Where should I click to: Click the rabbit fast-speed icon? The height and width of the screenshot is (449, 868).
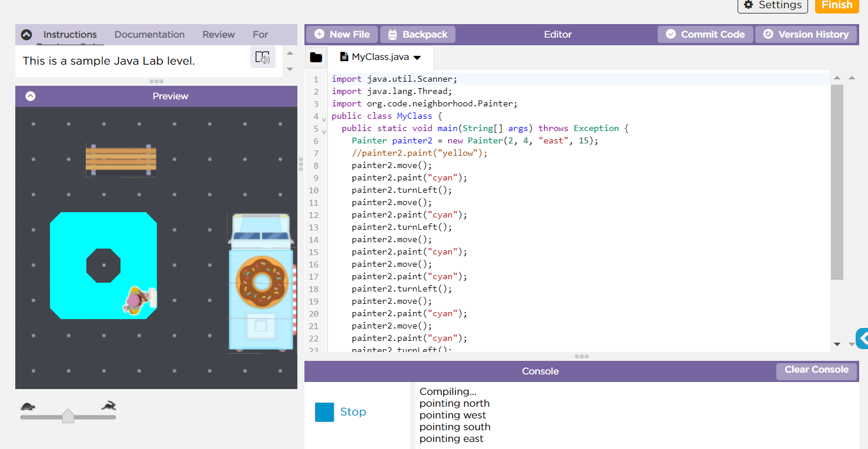tap(109, 406)
